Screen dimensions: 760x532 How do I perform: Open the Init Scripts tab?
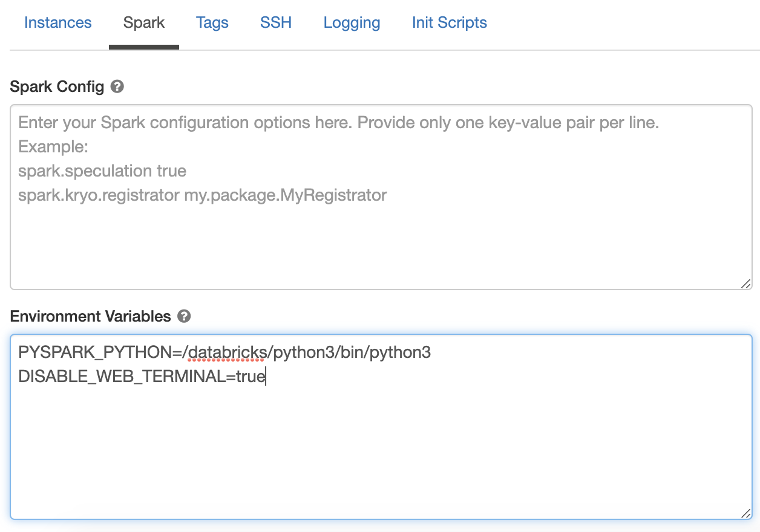449,22
